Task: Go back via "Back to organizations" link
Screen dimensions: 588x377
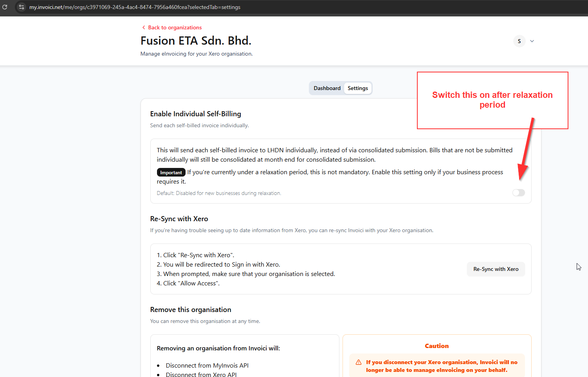Action: pyautogui.click(x=175, y=27)
